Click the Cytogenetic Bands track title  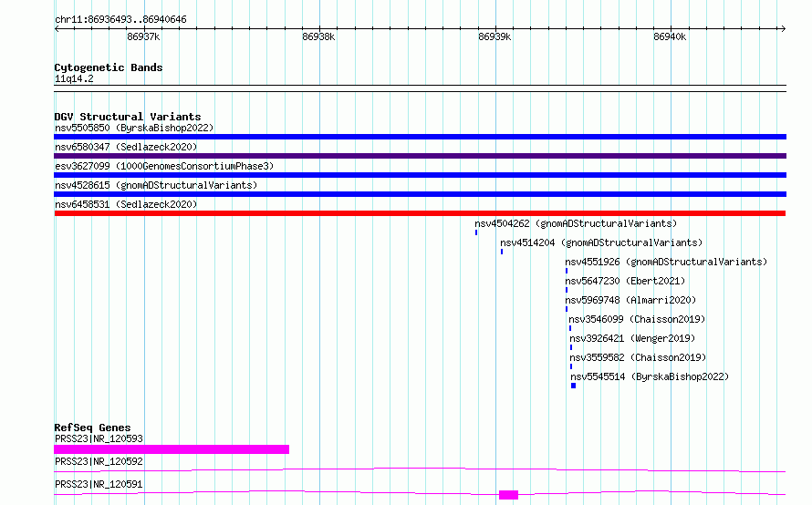pos(109,67)
